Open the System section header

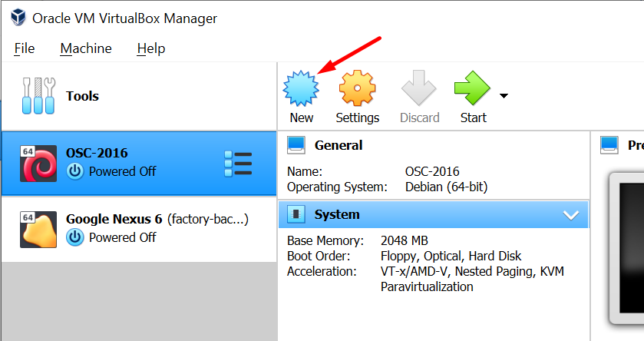tap(434, 214)
